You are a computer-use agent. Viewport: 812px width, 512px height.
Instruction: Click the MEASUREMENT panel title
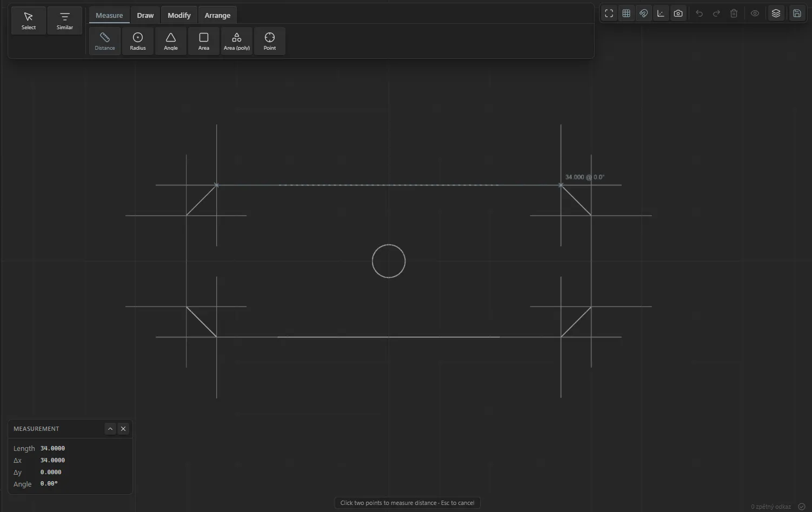(36, 429)
